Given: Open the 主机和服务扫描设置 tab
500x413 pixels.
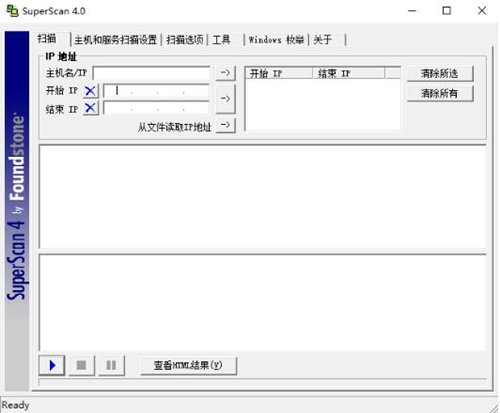Looking at the screenshot, I should (x=116, y=40).
